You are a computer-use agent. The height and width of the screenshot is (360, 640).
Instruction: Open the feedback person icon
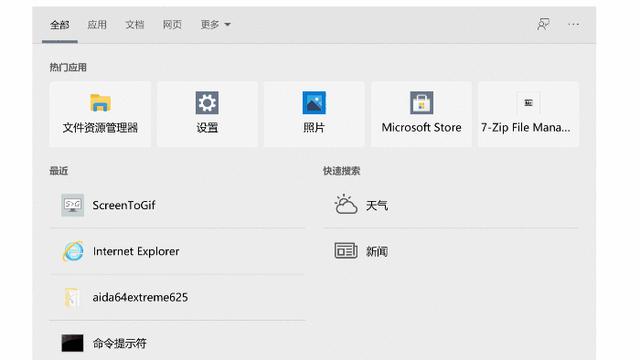pos(543,24)
